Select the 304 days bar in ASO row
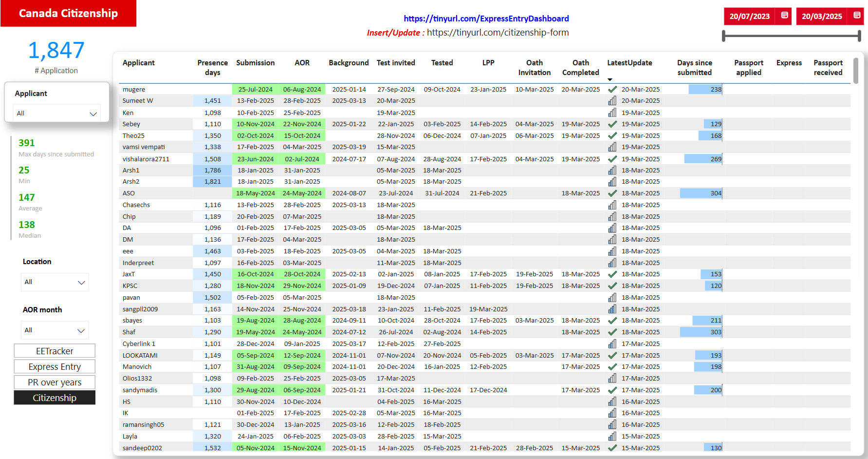Viewport: 868px width, 459px height. coord(701,193)
